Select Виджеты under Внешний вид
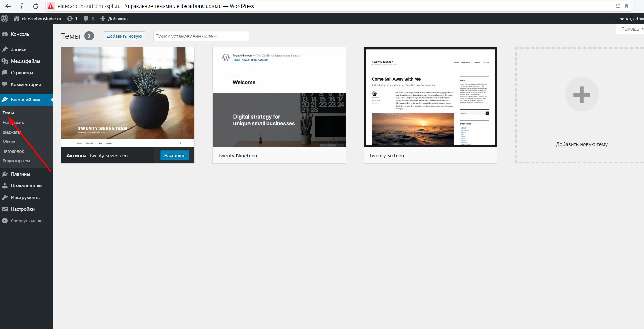This screenshot has height=329, width=644. click(12, 132)
